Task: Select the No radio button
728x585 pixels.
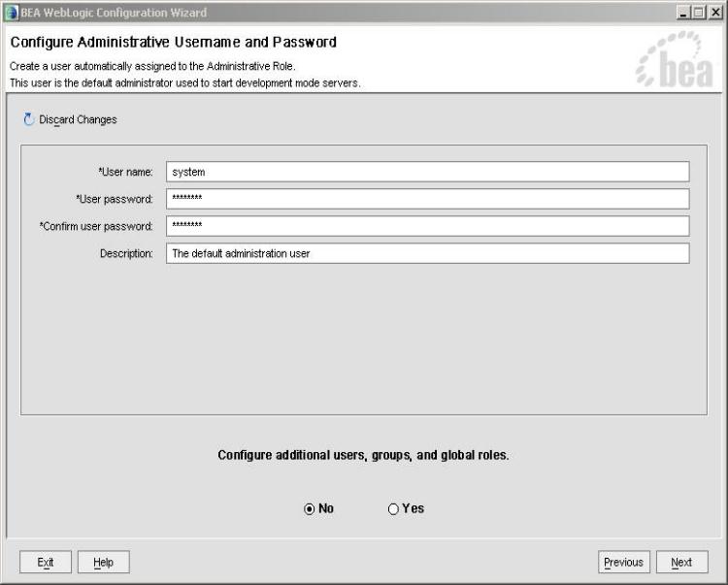Action: pyautogui.click(x=310, y=509)
